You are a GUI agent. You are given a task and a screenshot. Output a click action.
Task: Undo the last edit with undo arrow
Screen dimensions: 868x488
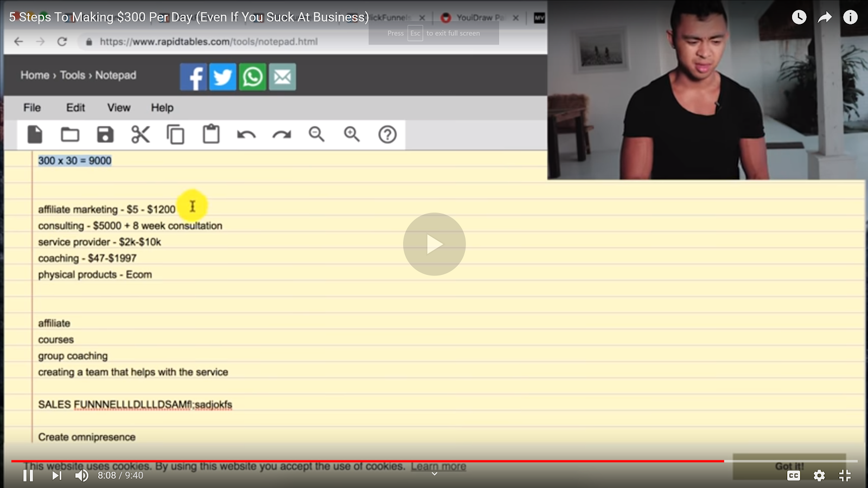click(x=246, y=134)
